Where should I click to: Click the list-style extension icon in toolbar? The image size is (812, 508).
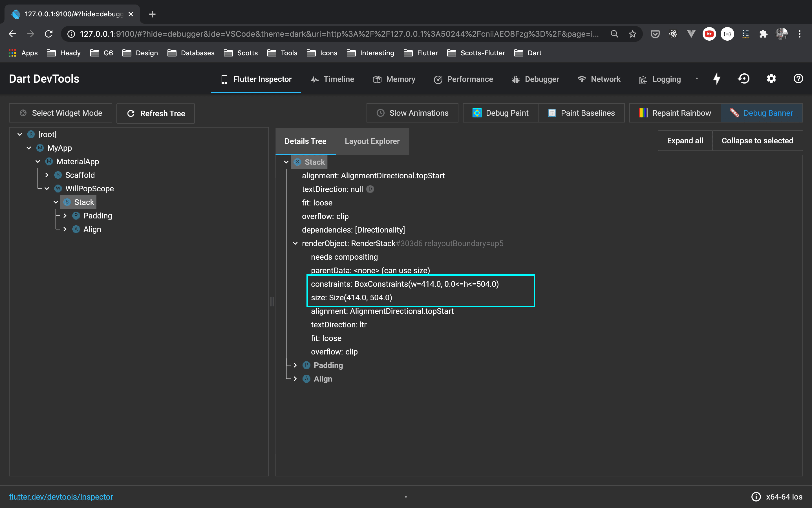pyautogui.click(x=745, y=34)
